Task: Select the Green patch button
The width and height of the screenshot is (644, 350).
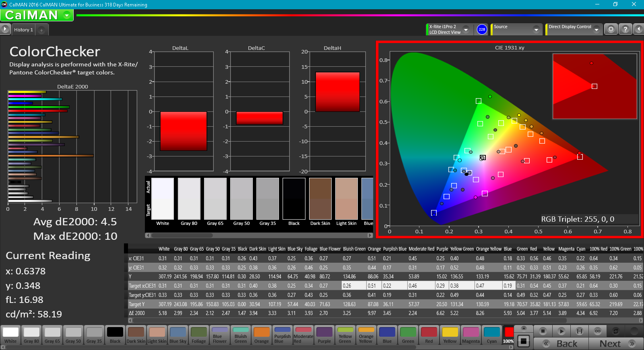Action: coord(408,335)
